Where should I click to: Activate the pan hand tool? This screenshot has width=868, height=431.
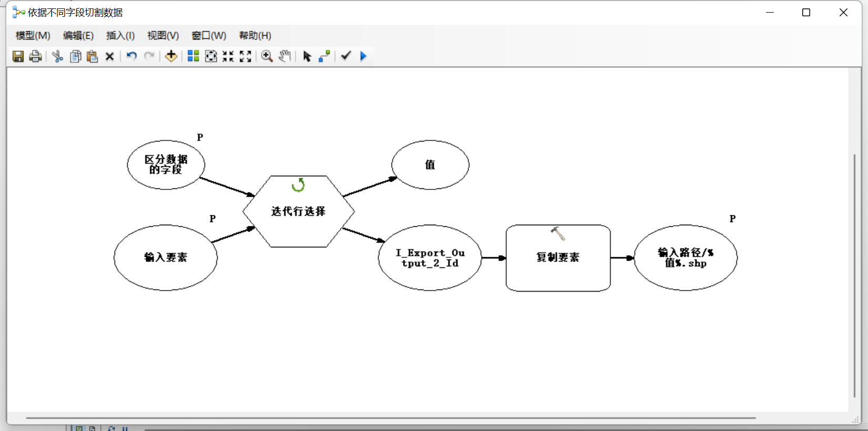pos(285,56)
